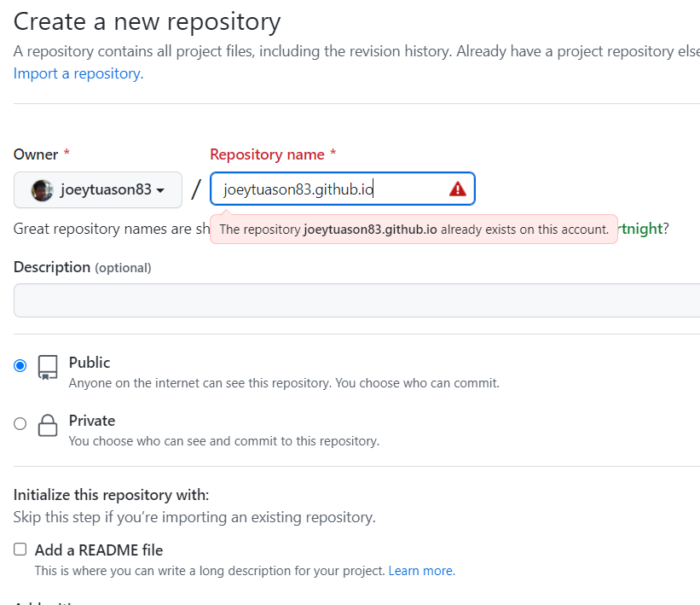Image resolution: width=700 pixels, height=605 pixels.
Task: Click the Repository name label
Action: pos(273,154)
